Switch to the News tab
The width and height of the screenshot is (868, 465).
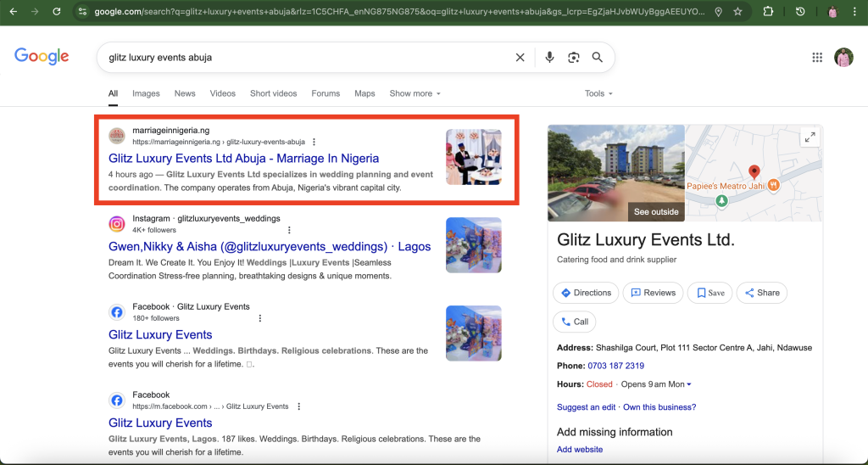[x=185, y=93]
